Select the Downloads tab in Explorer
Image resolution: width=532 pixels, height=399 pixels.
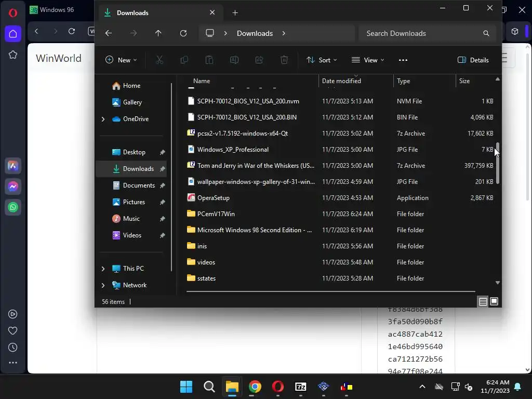[x=159, y=13]
